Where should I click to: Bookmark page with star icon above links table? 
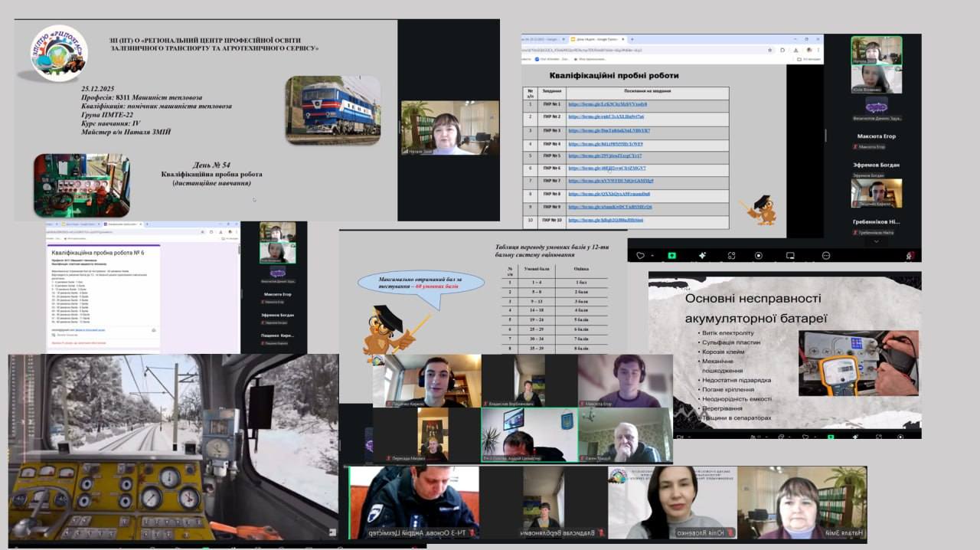[769, 50]
